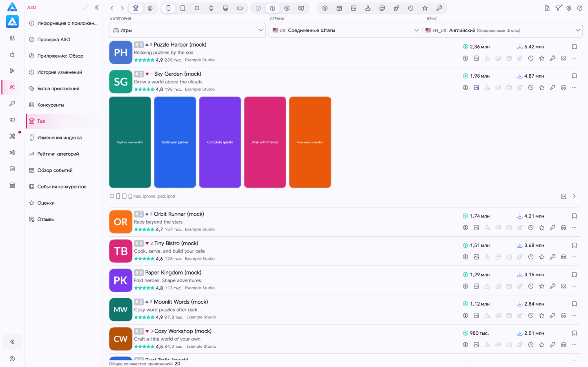
Task: Open screenshots icon for Puzzle Harbor row
Action: click(x=477, y=58)
